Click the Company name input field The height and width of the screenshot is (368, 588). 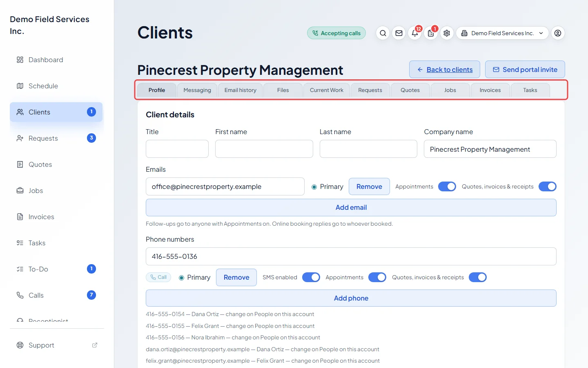pos(490,149)
